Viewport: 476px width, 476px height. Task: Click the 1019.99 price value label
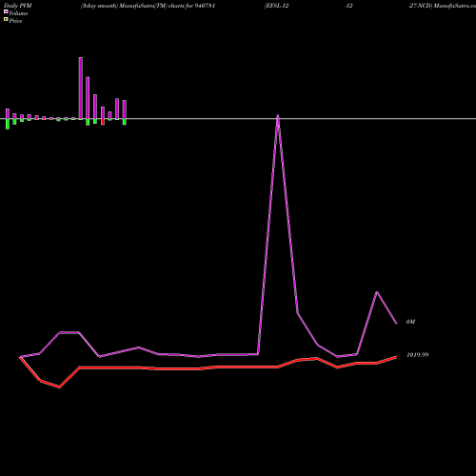[418, 355]
